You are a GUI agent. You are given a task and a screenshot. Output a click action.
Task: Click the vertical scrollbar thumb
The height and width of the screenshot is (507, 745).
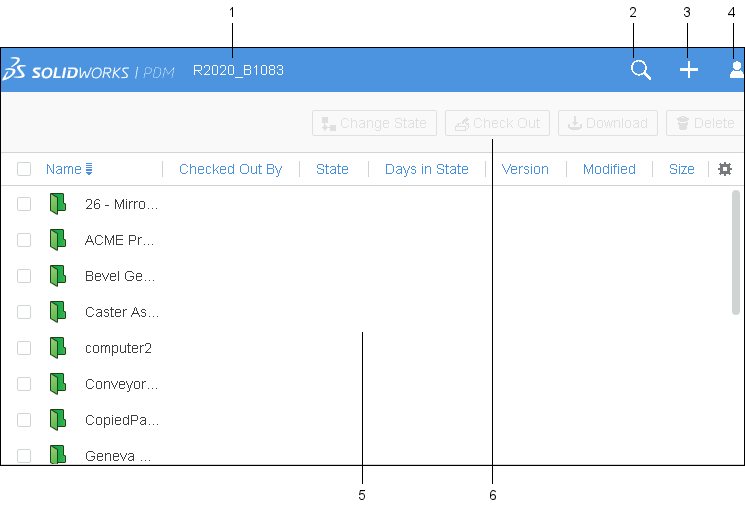[736, 252]
